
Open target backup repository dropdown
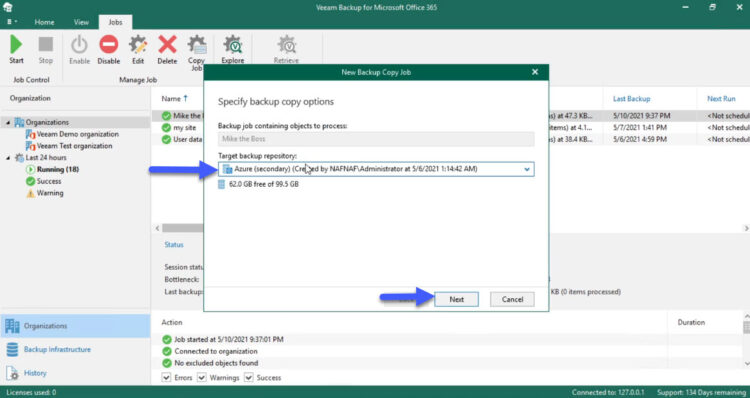[527, 169]
